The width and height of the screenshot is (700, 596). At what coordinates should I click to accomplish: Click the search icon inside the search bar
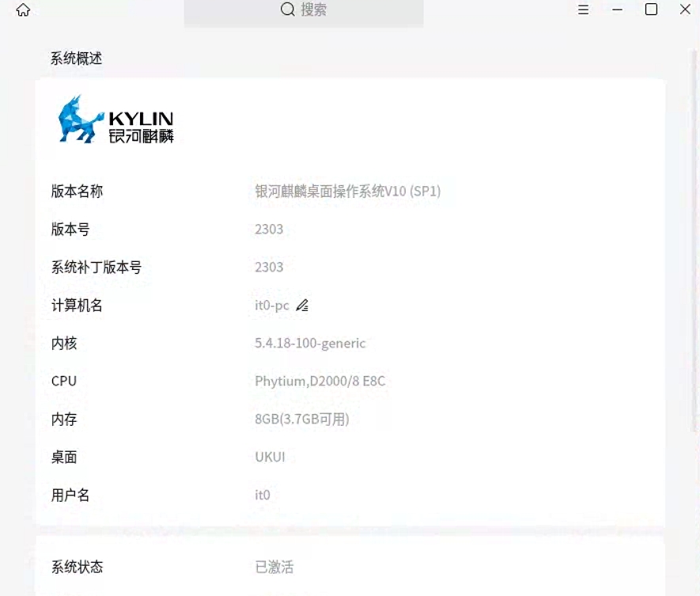coord(287,10)
